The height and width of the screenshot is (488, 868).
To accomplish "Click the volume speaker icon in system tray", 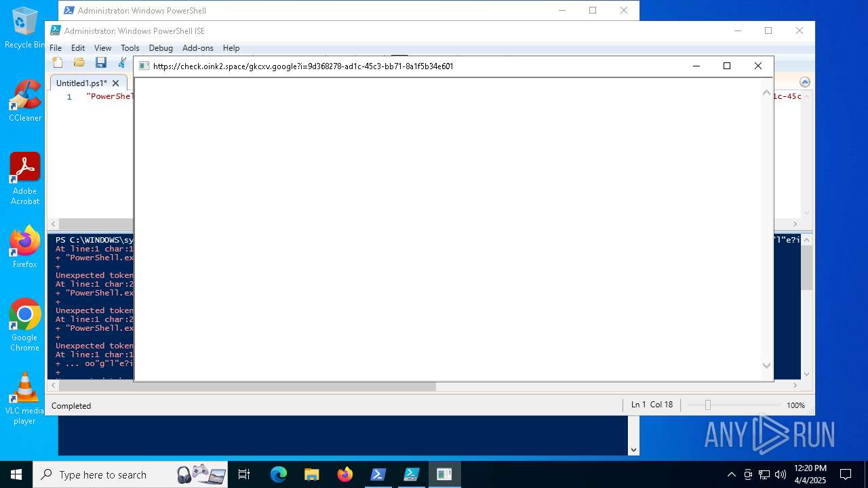I will 781,474.
